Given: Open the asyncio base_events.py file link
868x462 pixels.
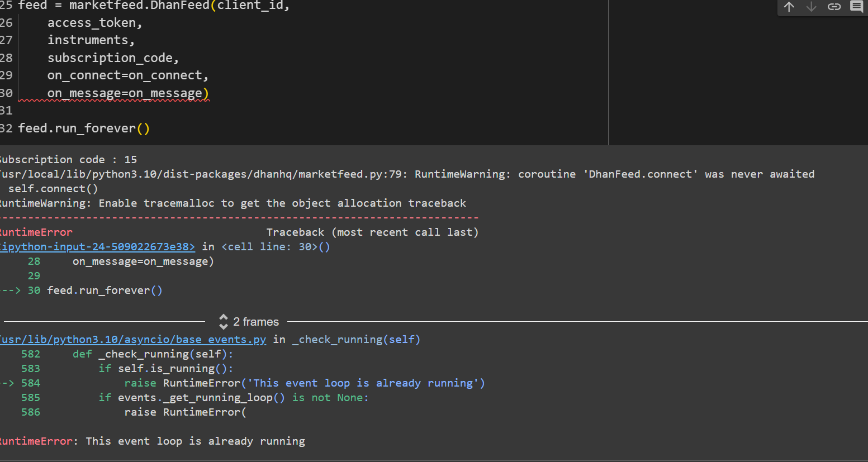Looking at the screenshot, I should click(133, 340).
